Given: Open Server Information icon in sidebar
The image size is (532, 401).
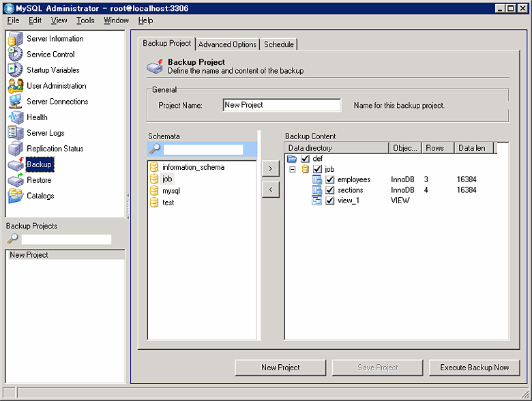Looking at the screenshot, I should pyautogui.click(x=15, y=39).
